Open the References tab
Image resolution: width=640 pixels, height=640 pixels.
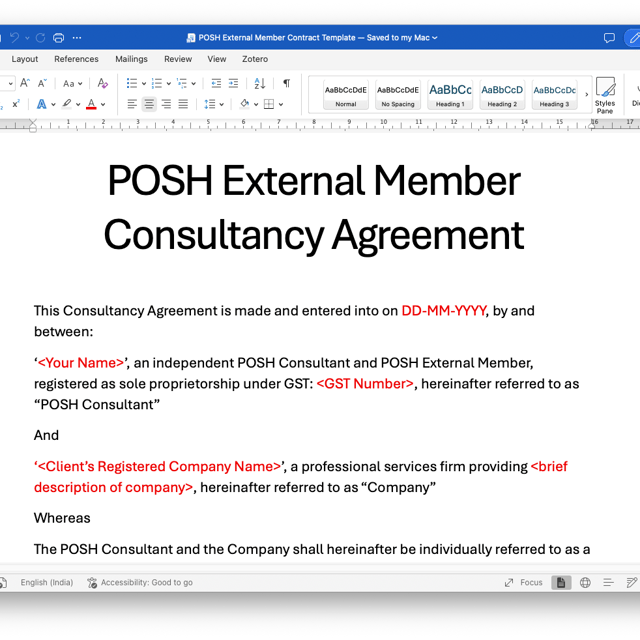coord(76,59)
